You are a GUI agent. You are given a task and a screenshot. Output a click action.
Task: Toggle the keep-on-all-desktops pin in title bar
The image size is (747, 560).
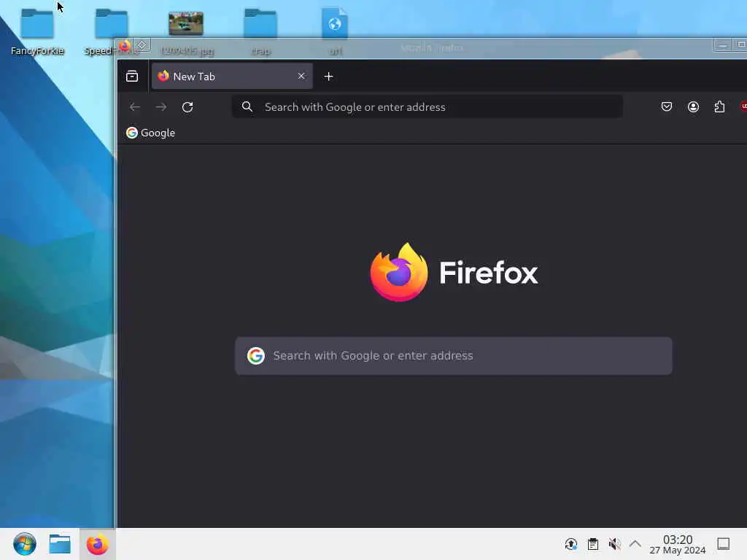[x=142, y=45]
